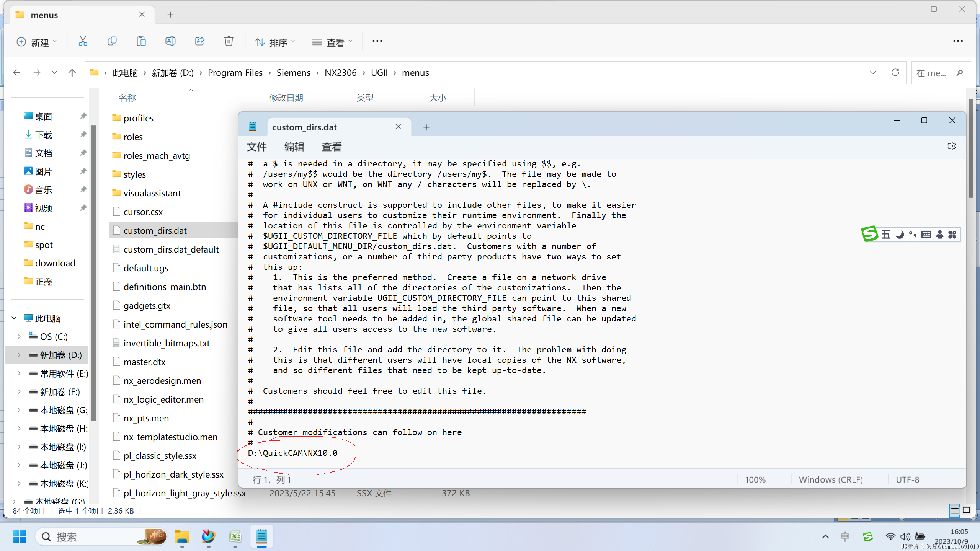Viewport: 980px width, 551px height.
Task: Click the Windows taskbar search field
Action: point(101,536)
